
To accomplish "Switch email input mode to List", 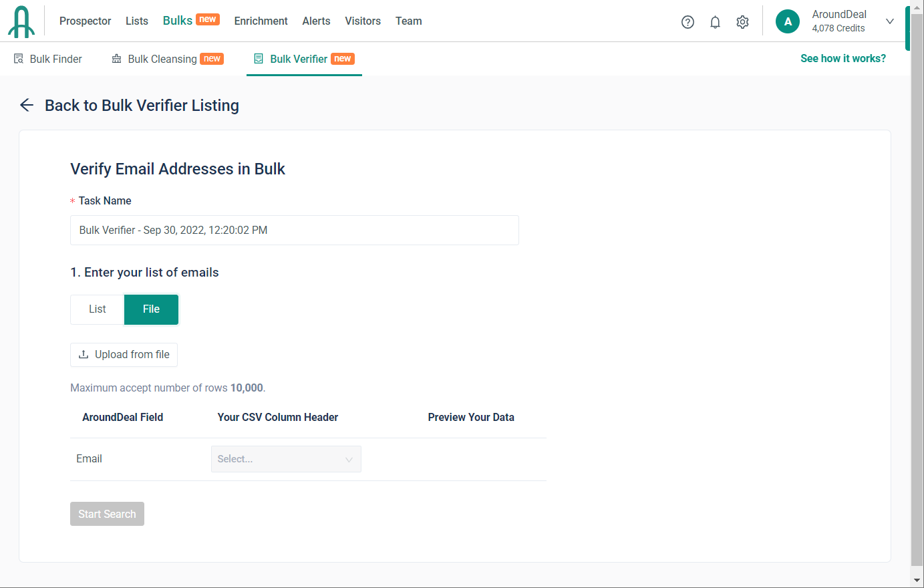I will (98, 309).
